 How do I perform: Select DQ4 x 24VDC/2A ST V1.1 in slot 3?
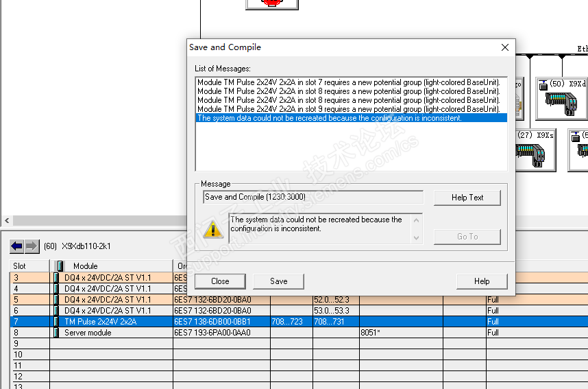108,278
